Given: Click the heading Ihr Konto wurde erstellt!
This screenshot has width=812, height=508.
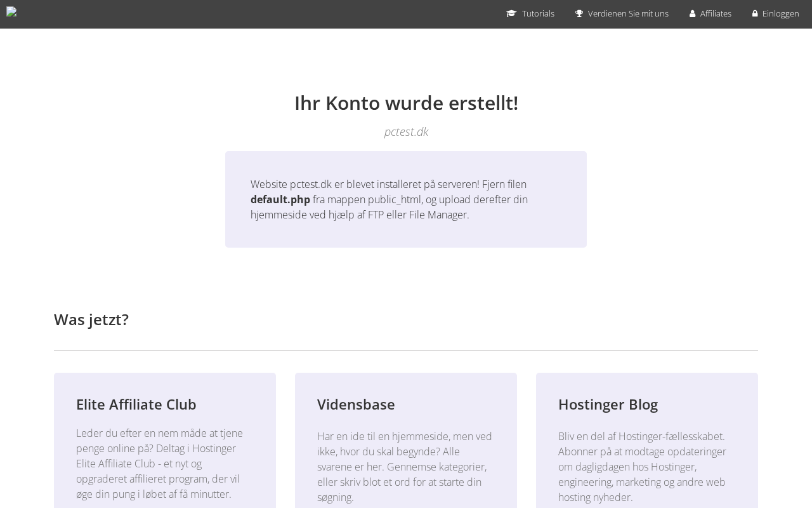Looking at the screenshot, I should coord(406,103).
